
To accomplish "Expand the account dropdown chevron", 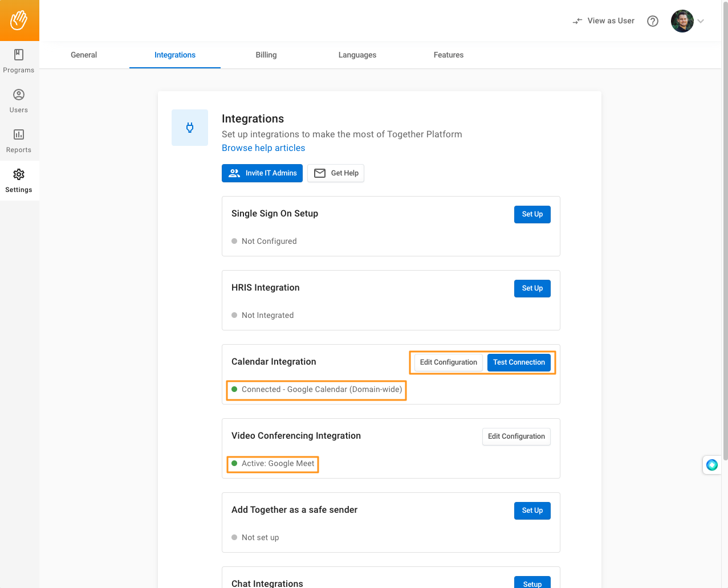I will pyautogui.click(x=701, y=21).
